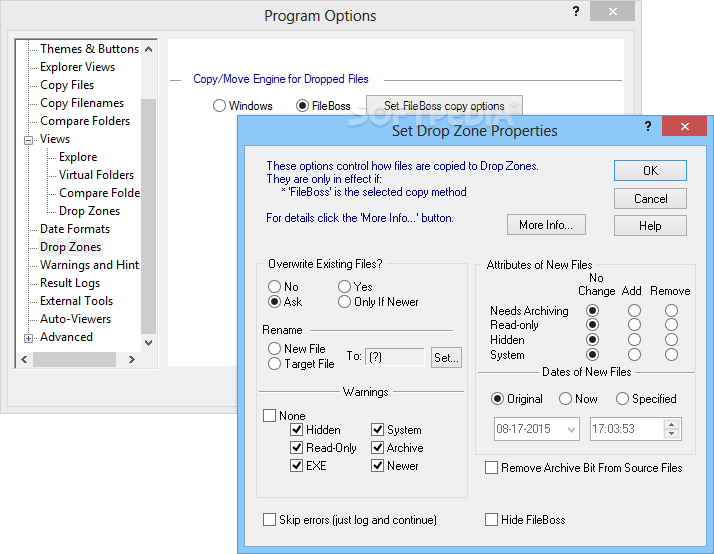Open the date dropdown showing 08-17-2015
Screen dimensions: 714x554
[571, 429]
